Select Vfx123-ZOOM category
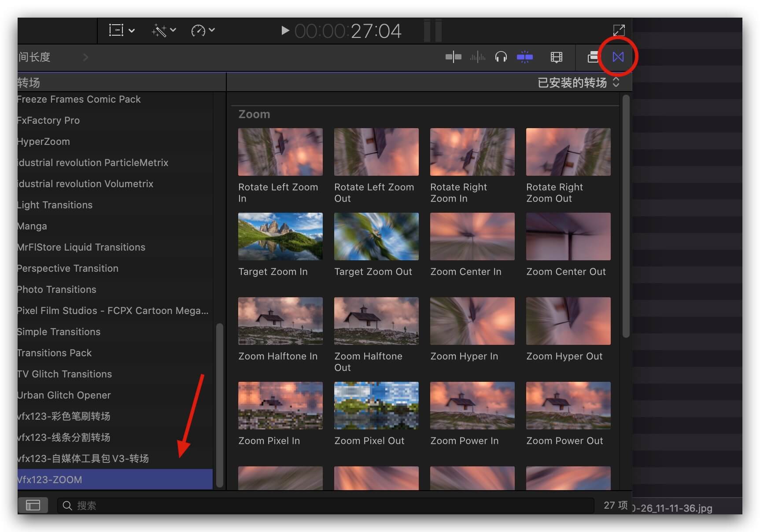Viewport: 760px width, 532px height. [115, 480]
